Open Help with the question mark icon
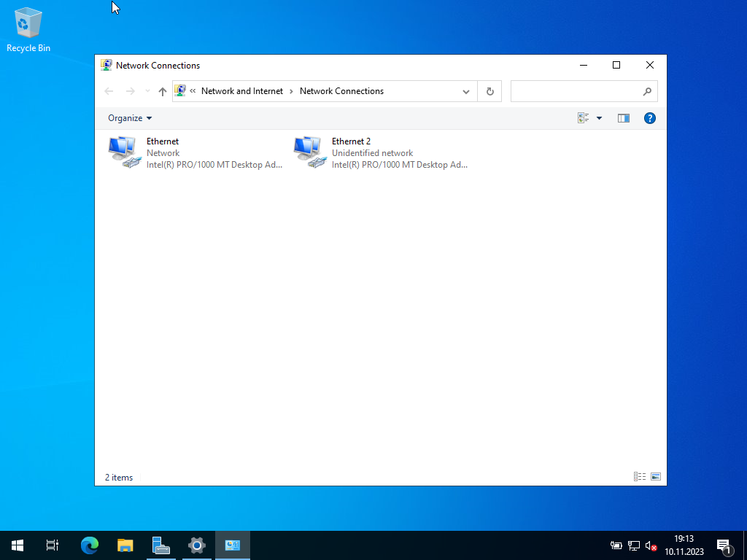 (x=650, y=118)
